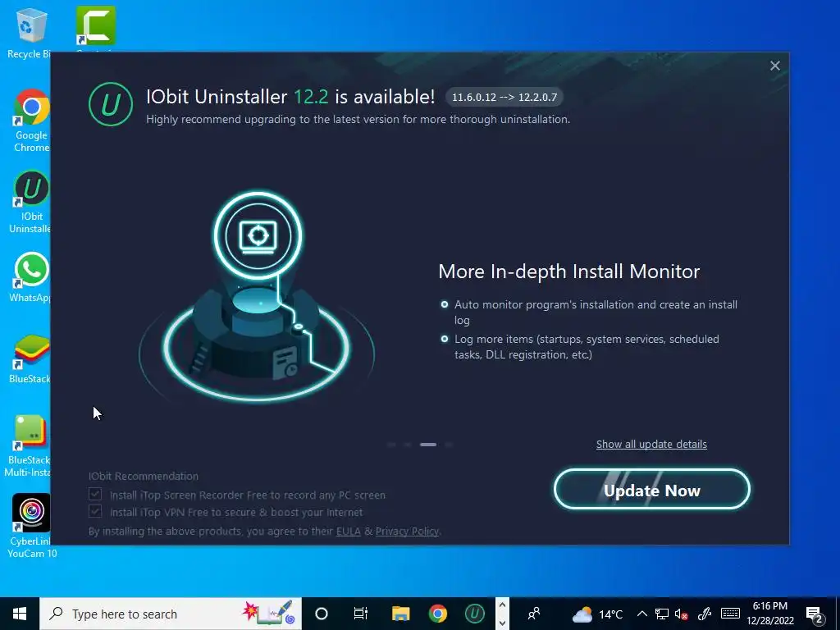
Task: Open the notification center icon
Action: pos(815,614)
